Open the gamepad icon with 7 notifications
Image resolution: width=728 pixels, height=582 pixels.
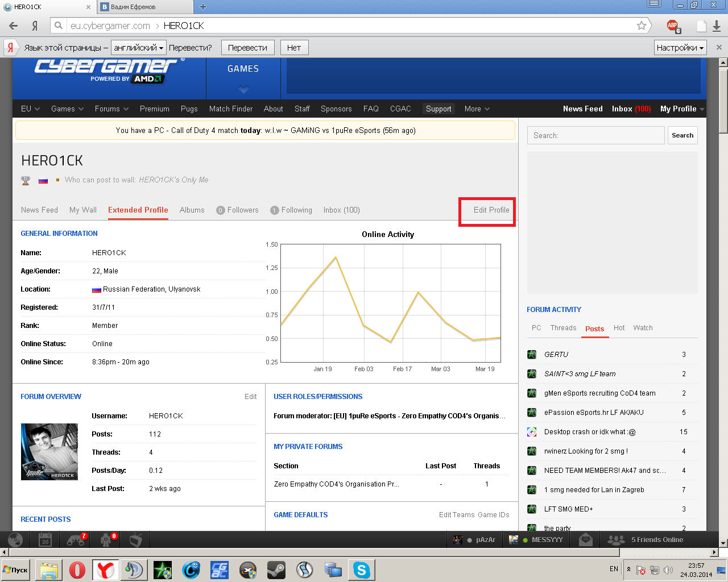pos(76,539)
